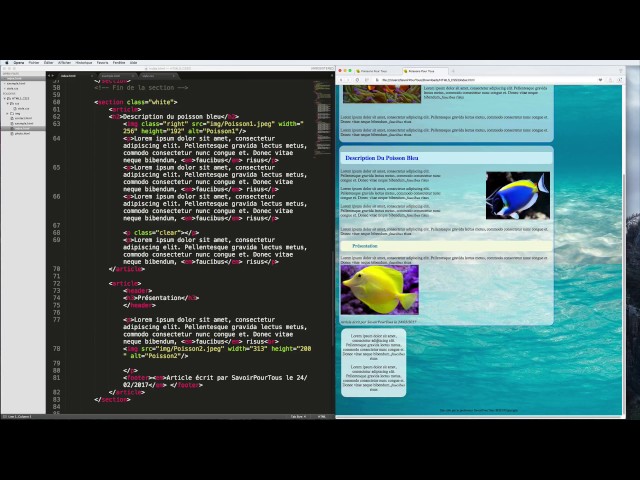Select exemple.html under Open Files
This screenshot has height=480, width=640.
16,83
